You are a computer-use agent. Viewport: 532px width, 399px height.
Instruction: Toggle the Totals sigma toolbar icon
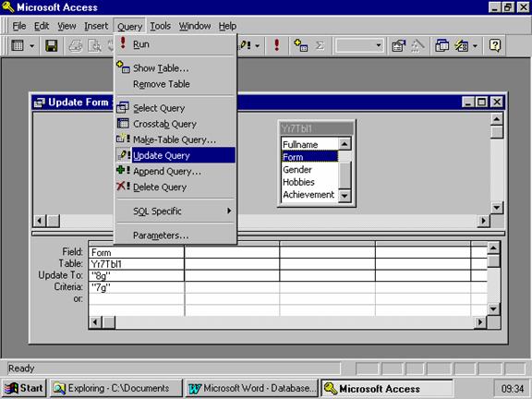coord(320,45)
